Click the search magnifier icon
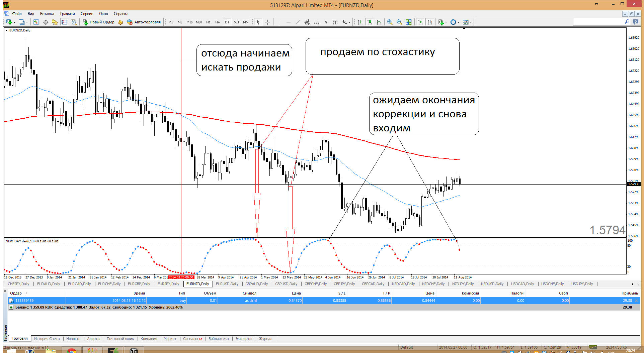Image resolution: width=644 pixels, height=353 pixels. [x=627, y=22]
